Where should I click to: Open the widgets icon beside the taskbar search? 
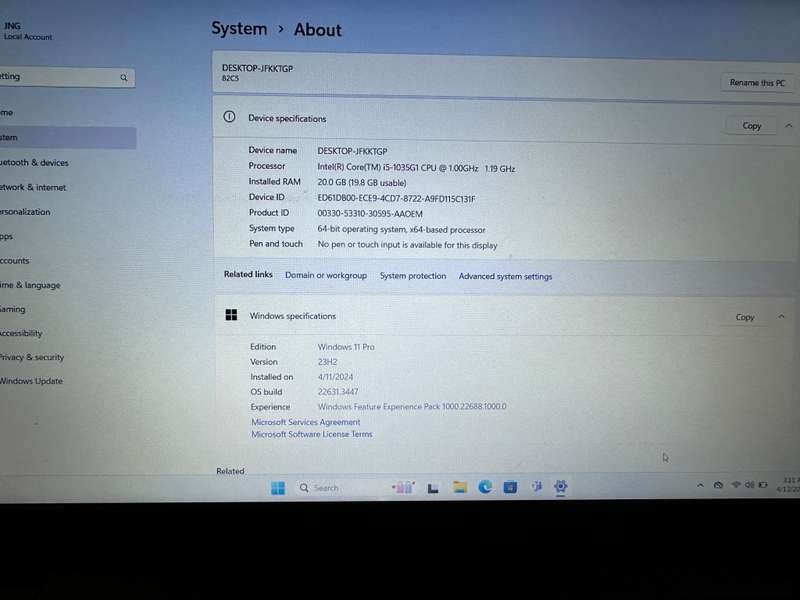pyautogui.click(x=403, y=488)
